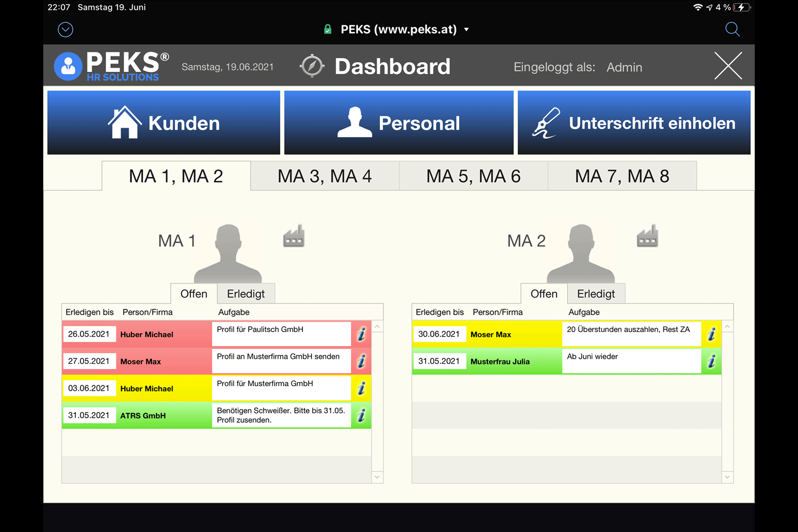Show Erledigt tasks for MA 1

246,294
